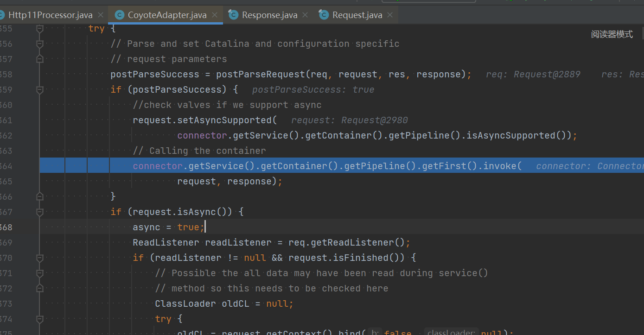Toggle the 阅读器模式 reader mode
Image resolution: width=644 pixels, height=335 pixels.
[x=612, y=34]
